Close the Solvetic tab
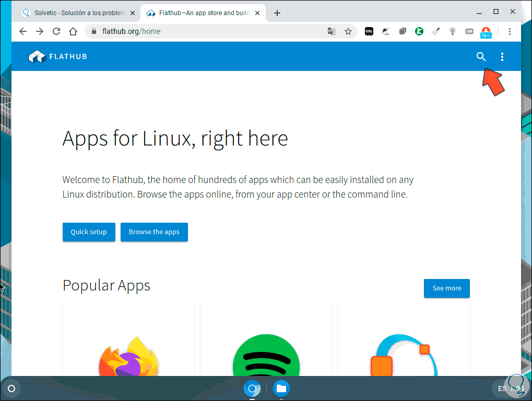 pos(133,13)
